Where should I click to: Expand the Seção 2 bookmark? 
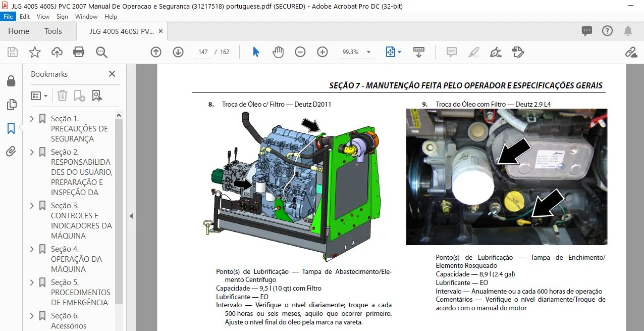click(x=32, y=152)
